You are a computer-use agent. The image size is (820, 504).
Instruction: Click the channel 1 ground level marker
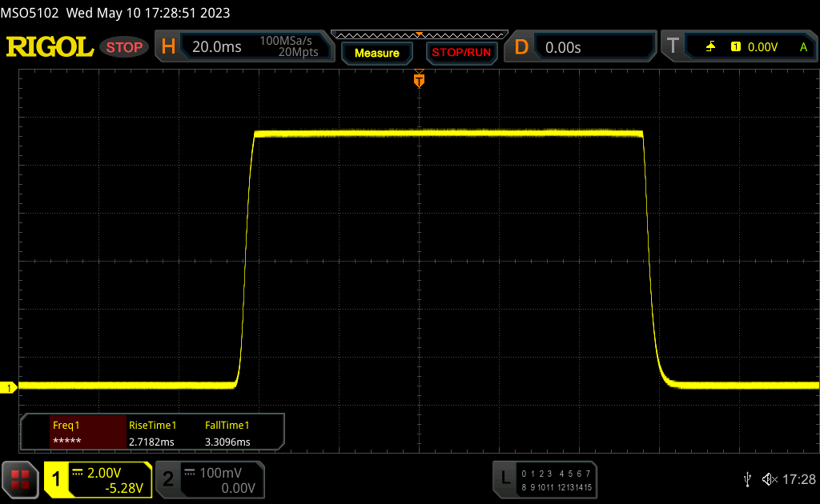click(x=8, y=387)
